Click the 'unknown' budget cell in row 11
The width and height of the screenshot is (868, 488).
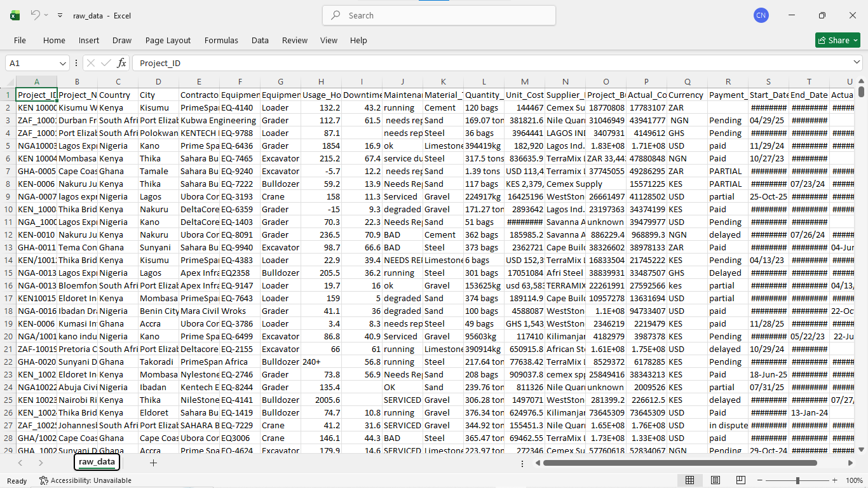tap(606, 222)
